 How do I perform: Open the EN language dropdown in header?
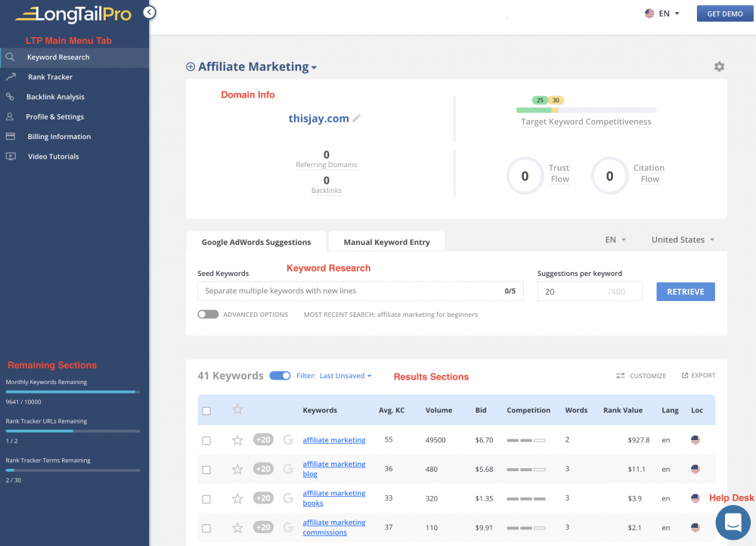(662, 14)
